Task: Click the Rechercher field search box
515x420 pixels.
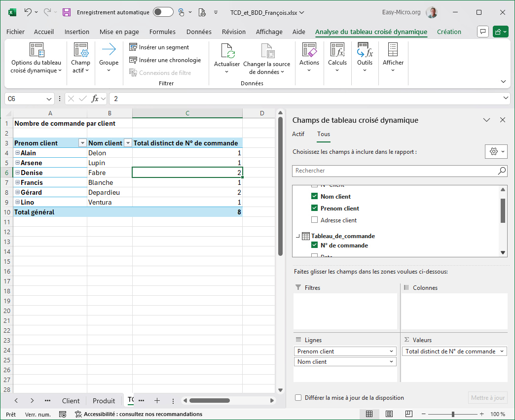Action: coord(395,171)
